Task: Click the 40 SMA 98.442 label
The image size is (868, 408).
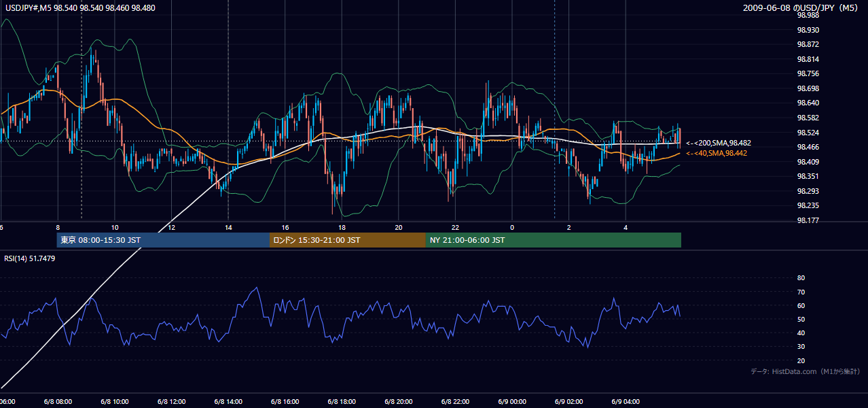Action: 717,154
